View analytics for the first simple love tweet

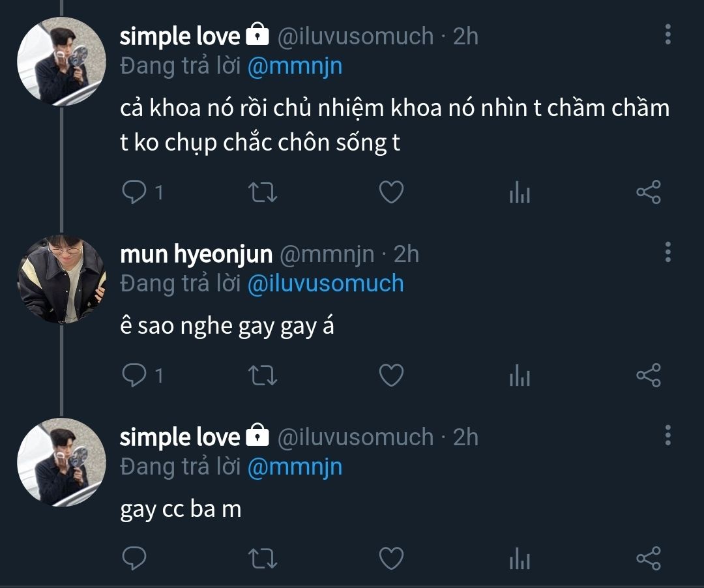520,193
